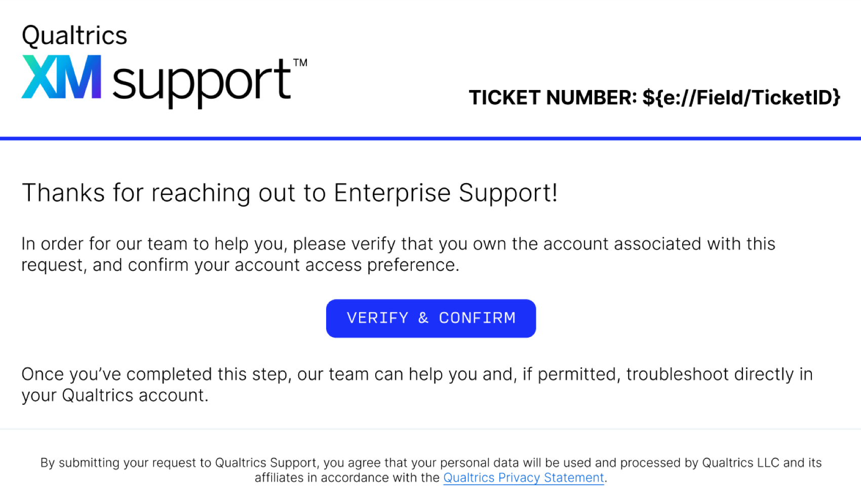The width and height of the screenshot is (861, 504).
Task: Click the Enterprise Support greeting headline
Action: click(x=290, y=192)
